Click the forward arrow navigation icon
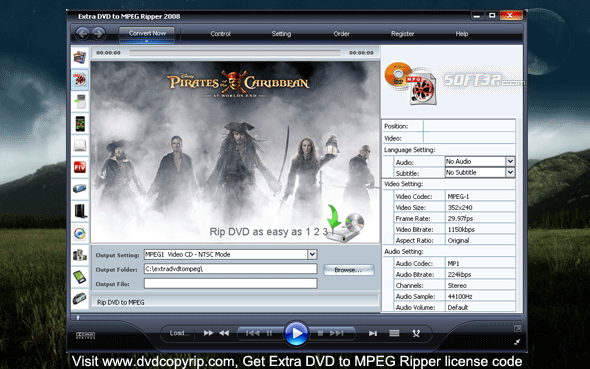The image size is (590, 369). tap(98, 33)
